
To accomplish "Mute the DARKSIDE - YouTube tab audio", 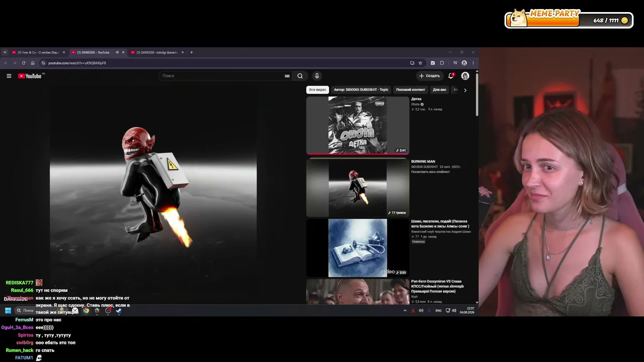I will tap(117, 52).
